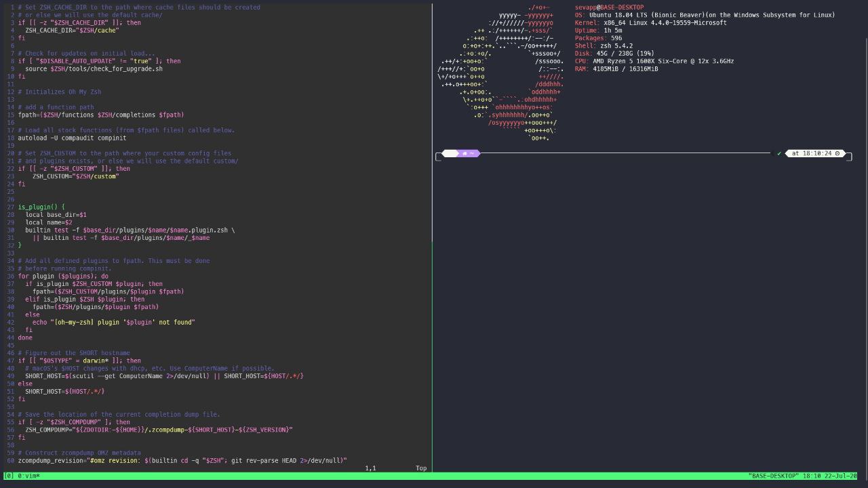Click the prompt time 'at 18:10:24'

811,154
